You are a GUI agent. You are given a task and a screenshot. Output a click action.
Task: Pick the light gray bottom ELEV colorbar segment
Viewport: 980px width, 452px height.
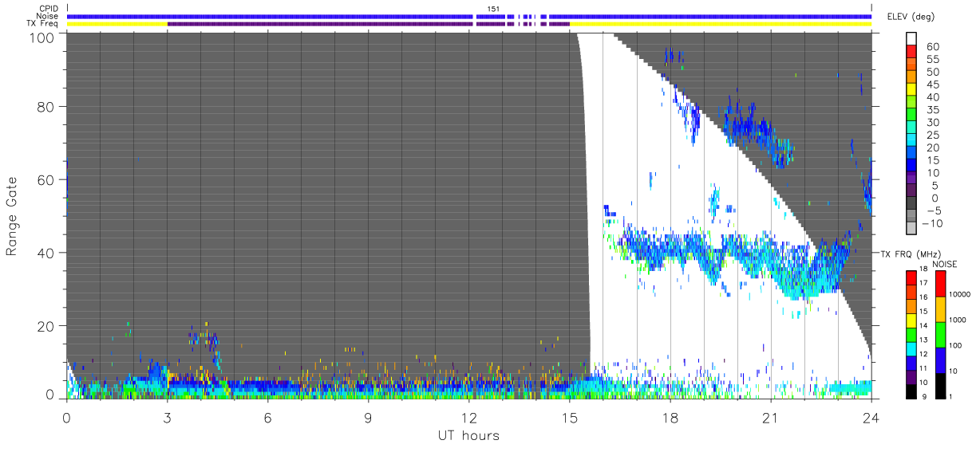911,230
